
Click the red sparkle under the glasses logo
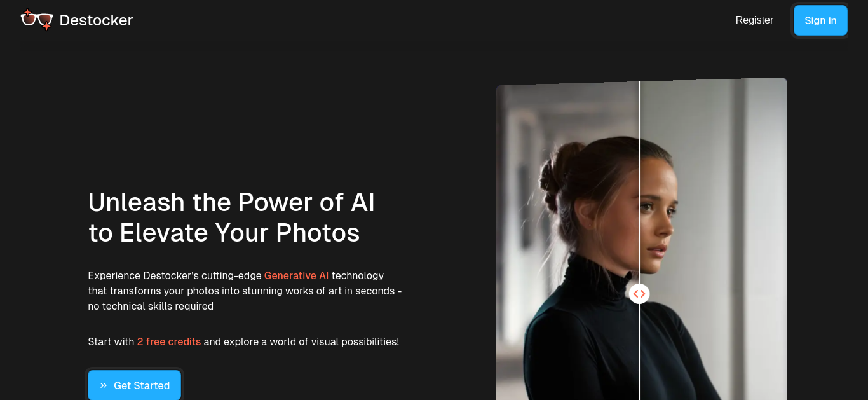pos(46,26)
